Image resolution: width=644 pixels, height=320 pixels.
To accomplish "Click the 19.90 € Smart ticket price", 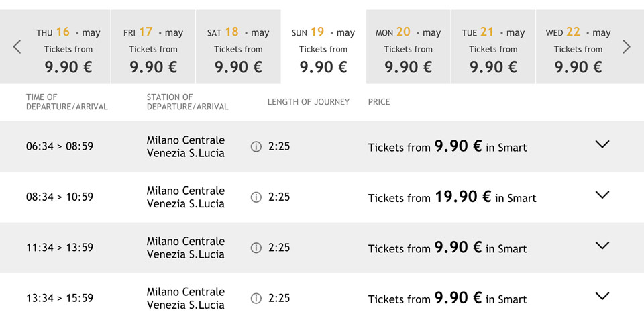I will 464,197.
